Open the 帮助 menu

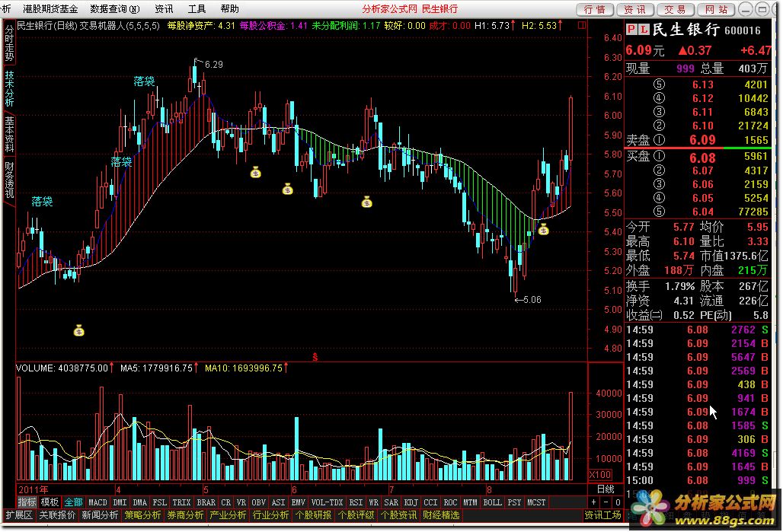coord(229,9)
